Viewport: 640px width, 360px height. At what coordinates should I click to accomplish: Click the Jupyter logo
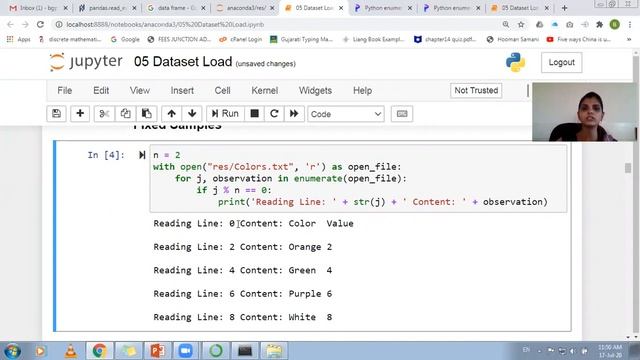tap(86, 62)
